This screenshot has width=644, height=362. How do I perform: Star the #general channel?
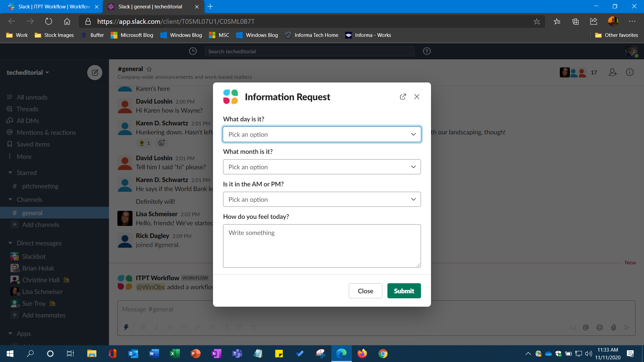150,69
